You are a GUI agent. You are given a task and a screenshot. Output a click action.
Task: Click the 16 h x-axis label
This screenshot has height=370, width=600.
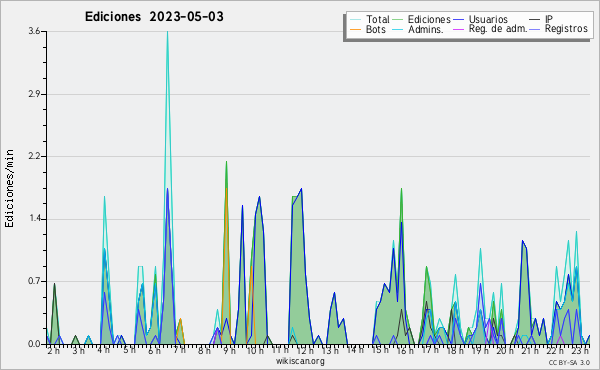click(406, 350)
